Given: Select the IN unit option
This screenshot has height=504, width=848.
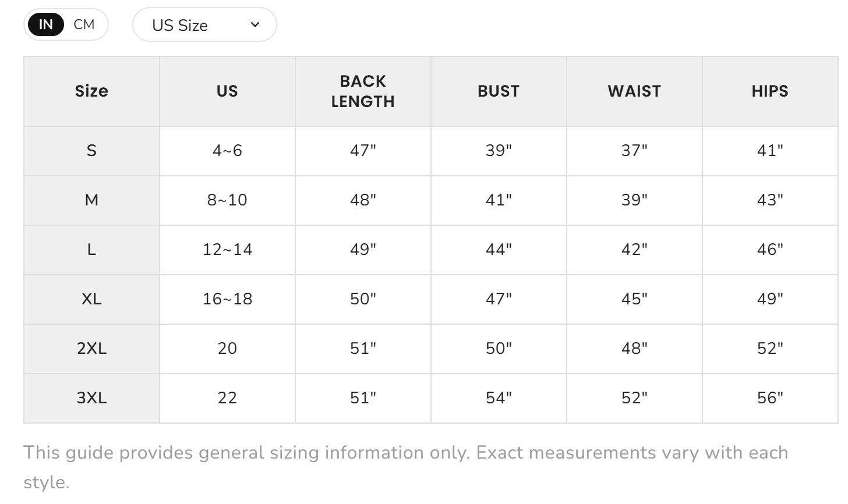Looking at the screenshot, I should [x=45, y=24].
